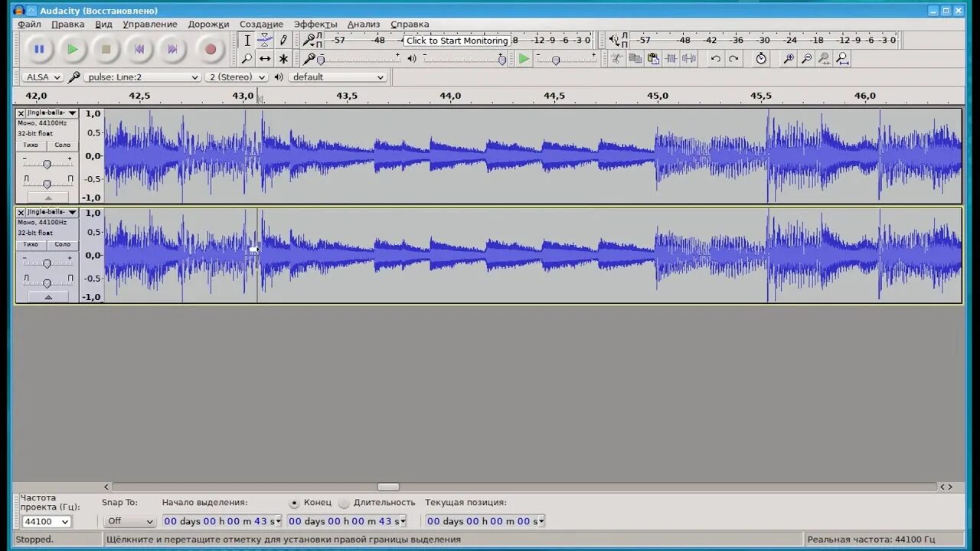The image size is (980, 551).
Task: Open the 2 (Stereo) channels dropdown
Action: [x=237, y=77]
